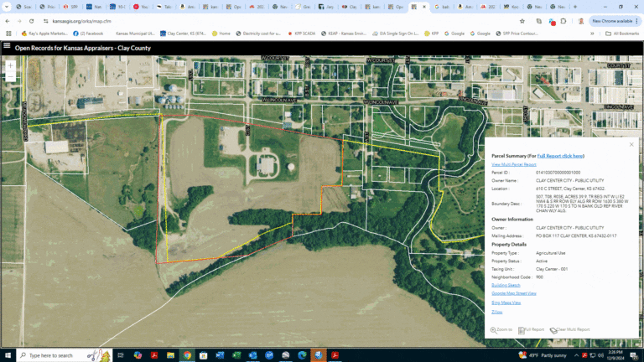This screenshot has width=644, height=362.
Task: Click the Full Report icon at popup bottom
Action: tap(522, 330)
